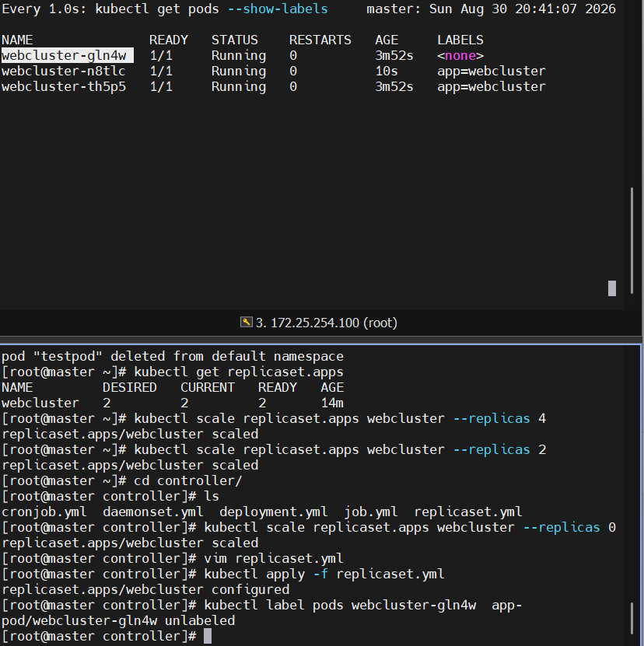Click replicaset.yml in the ls output
Screen dimensions: 644x646
[468, 512]
